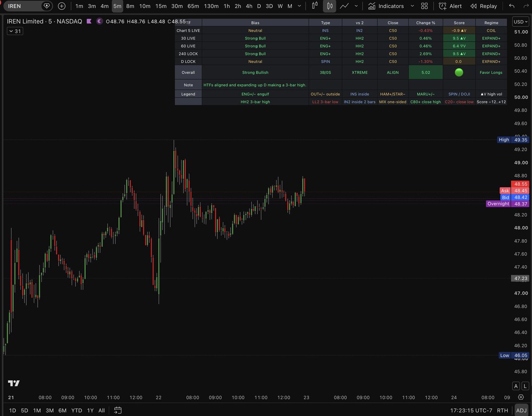Click the 5.02 score cell
The image size is (532, 416).
[x=426, y=72]
